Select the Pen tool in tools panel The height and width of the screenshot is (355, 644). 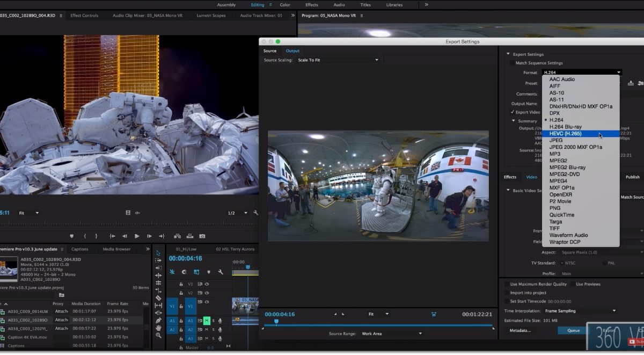pyautogui.click(x=158, y=320)
